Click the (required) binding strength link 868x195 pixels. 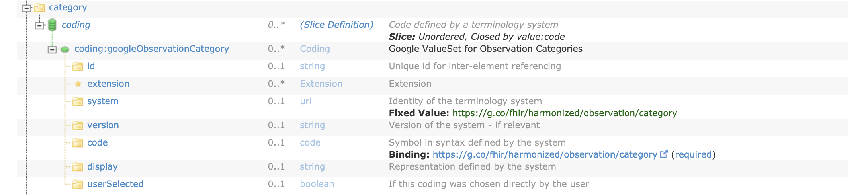tap(693, 154)
